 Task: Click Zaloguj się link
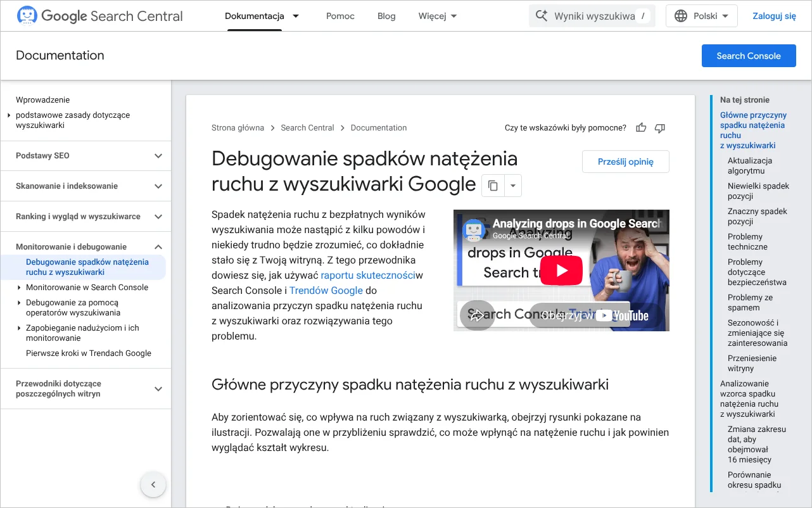coord(774,16)
